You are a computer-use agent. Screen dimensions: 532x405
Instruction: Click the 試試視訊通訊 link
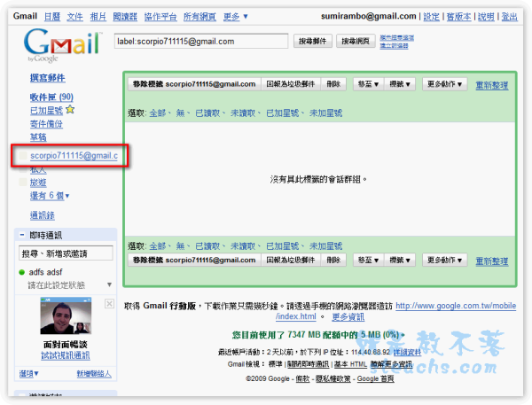pos(66,355)
